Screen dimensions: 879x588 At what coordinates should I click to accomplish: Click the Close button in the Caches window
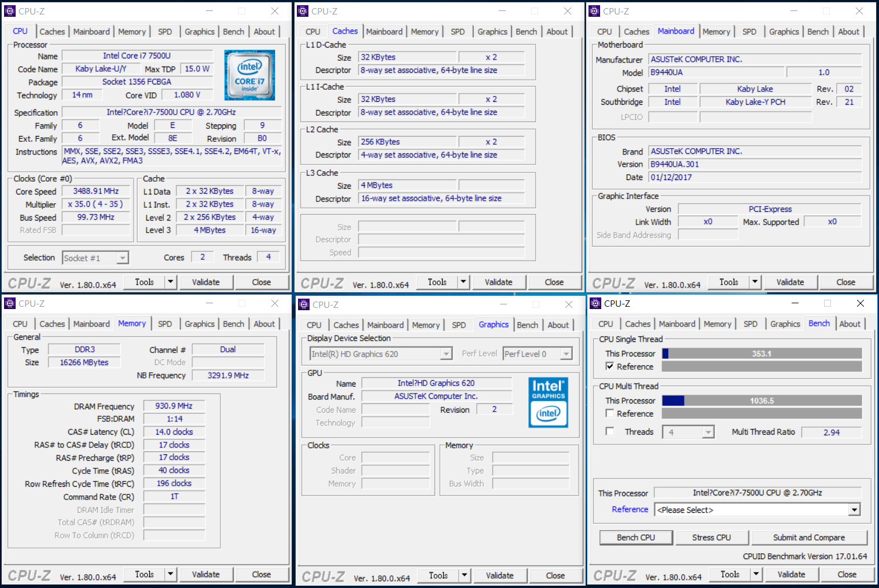[x=554, y=282]
